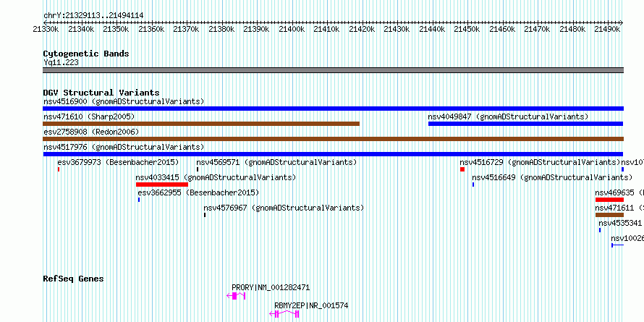Click the nsv4049847 variant label

508,116
